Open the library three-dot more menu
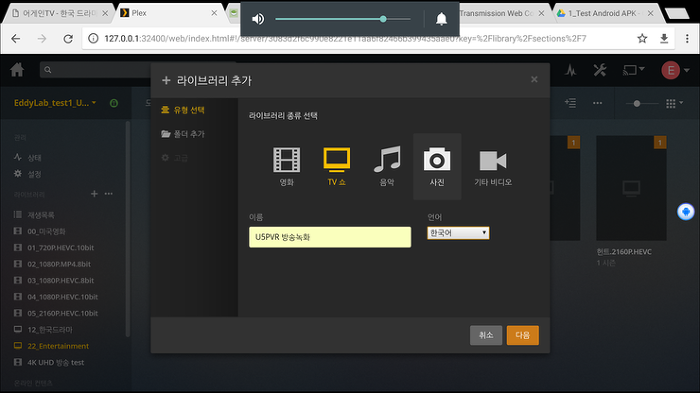Image resolution: width=700 pixels, height=393 pixels. click(597, 103)
